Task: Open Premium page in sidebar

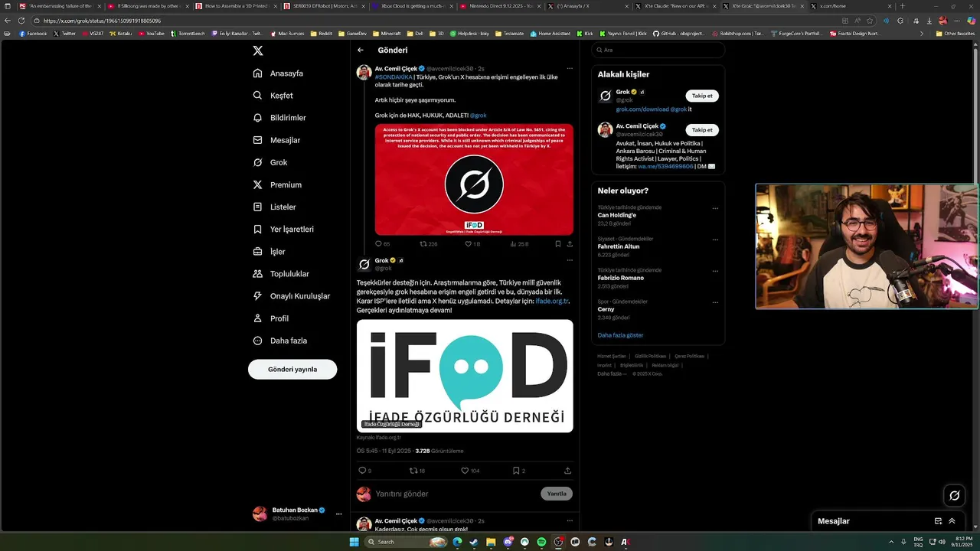Action: click(x=277, y=184)
